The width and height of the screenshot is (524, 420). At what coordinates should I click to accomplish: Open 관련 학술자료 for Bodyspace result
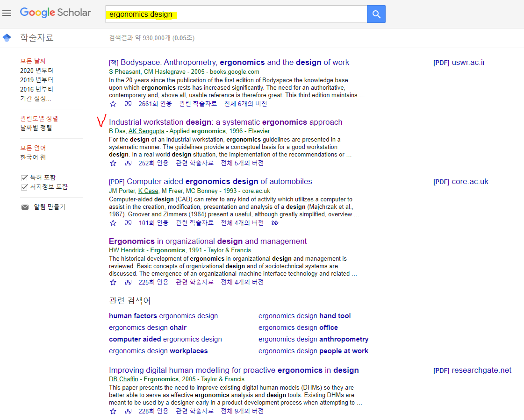[x=198, y=104]
